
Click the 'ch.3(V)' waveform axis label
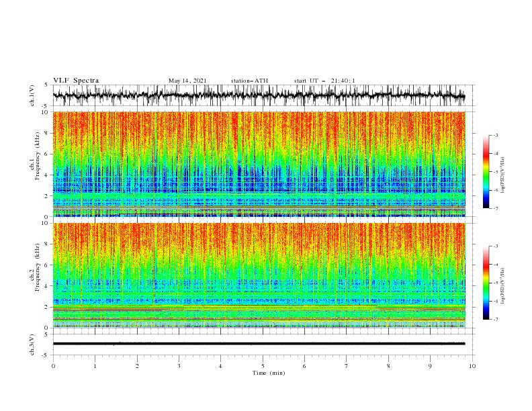click(x=32, y=345)
